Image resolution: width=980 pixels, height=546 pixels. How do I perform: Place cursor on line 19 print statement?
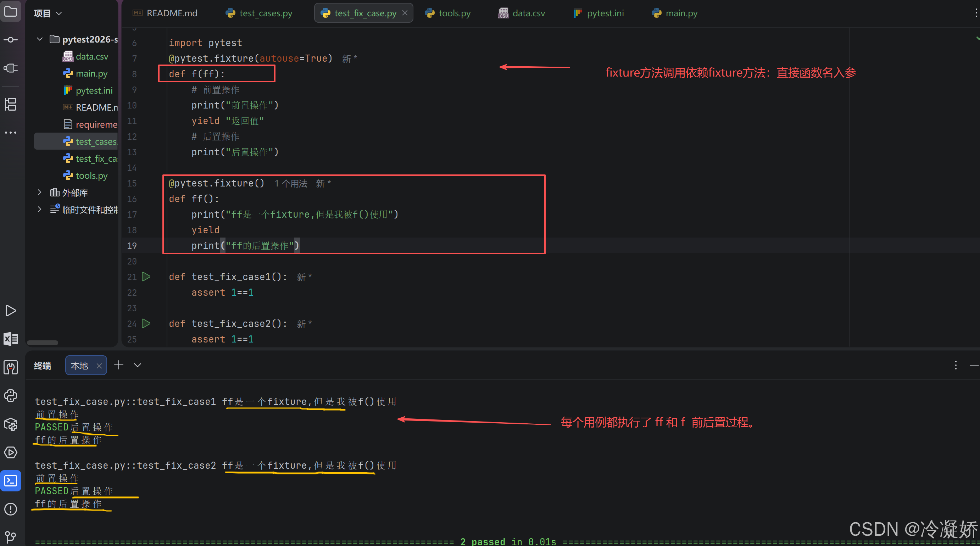[x=245, y=246]
